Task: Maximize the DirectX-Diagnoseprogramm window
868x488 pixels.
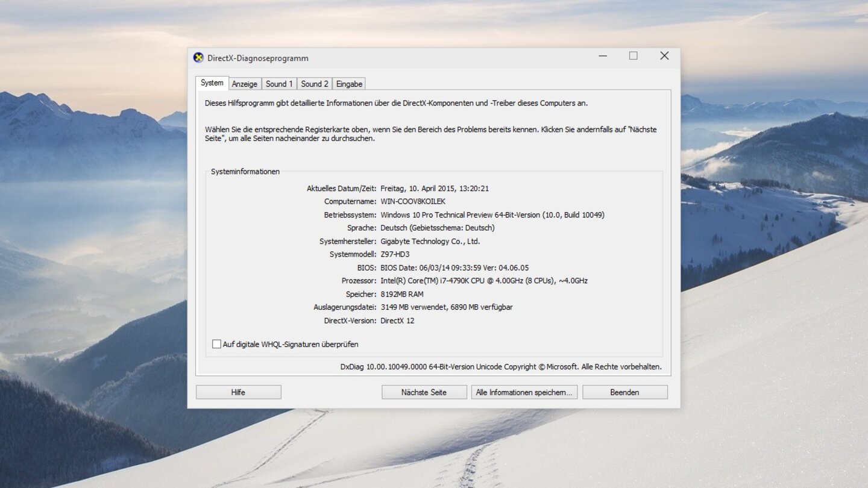Action: 634,56
